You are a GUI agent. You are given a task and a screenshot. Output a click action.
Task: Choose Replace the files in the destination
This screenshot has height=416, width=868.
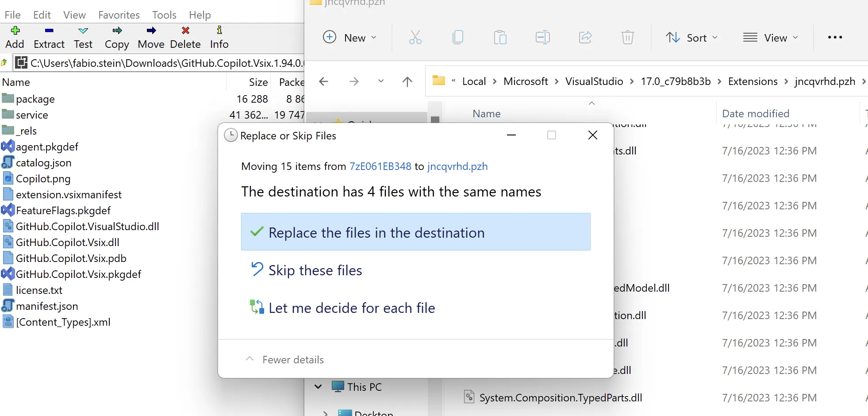pyautogui.click(x=415, y=232)
